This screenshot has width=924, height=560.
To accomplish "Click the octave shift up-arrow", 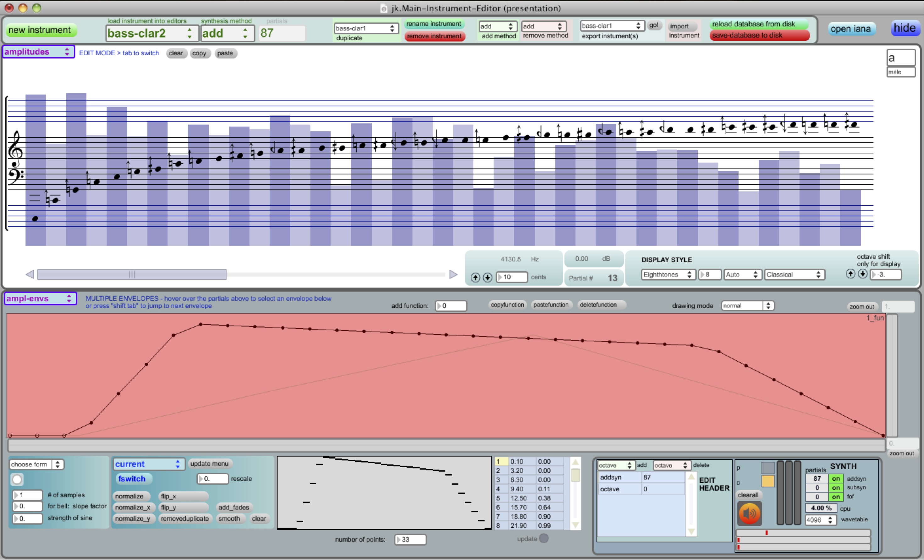I will point(850,274).
